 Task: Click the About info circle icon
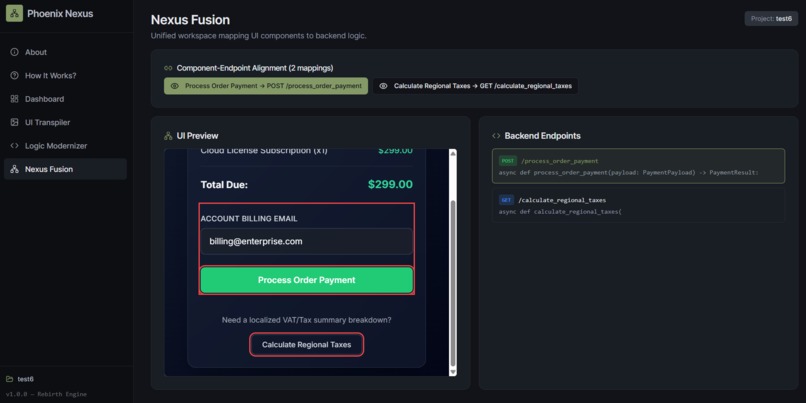click(x=14, y=52)
